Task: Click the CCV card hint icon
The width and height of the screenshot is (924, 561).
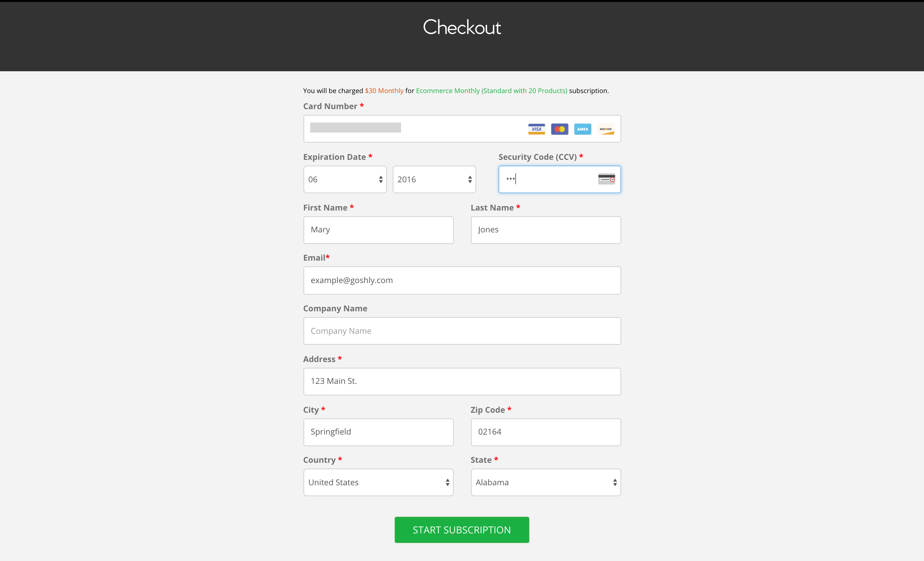Action: pos(606,179)
